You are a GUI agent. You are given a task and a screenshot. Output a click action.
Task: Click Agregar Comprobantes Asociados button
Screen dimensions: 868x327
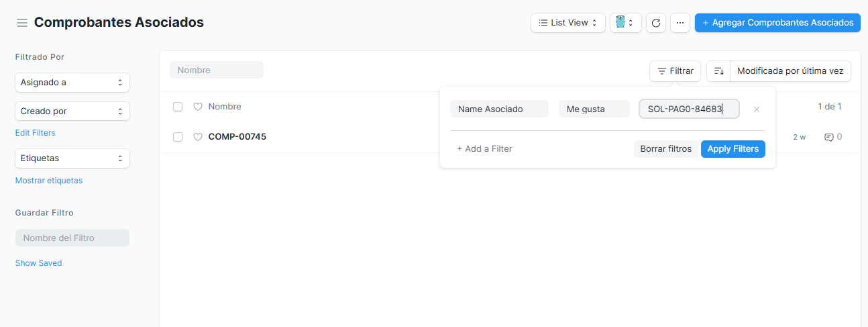coord(777,23)
